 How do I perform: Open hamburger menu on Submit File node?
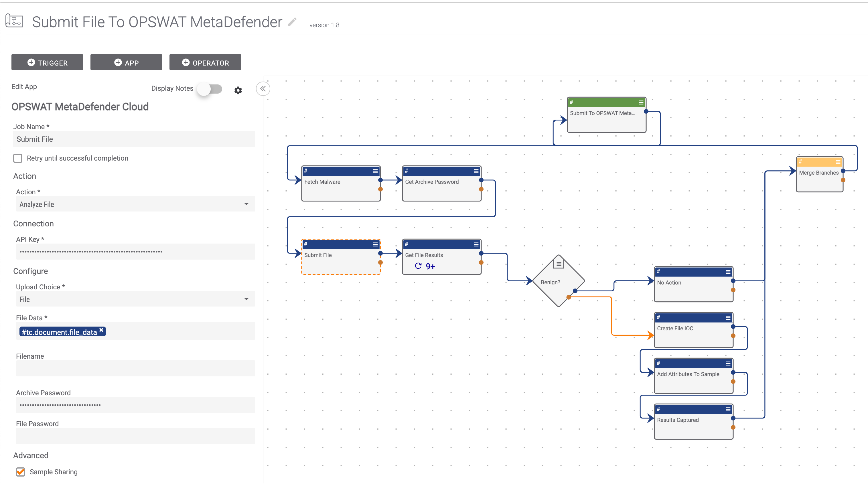[375, 244]
